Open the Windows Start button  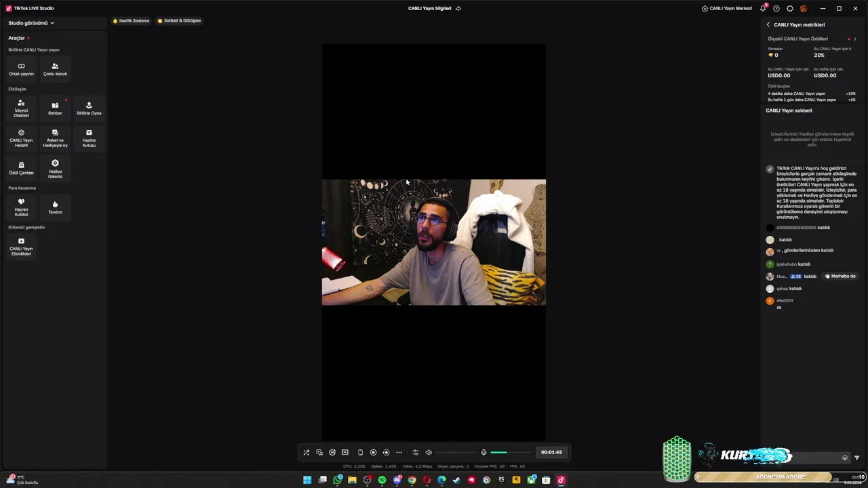(x=307, y=480)
